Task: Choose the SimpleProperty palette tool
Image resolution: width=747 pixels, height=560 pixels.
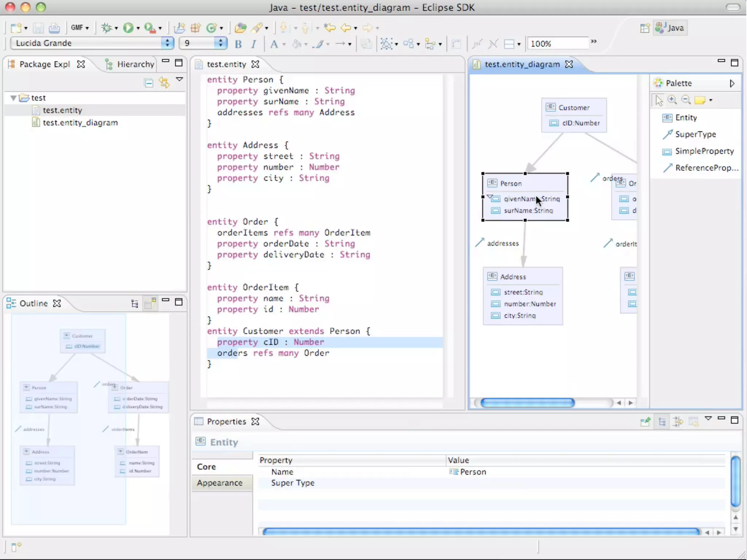Action: (x=704, y=151)
